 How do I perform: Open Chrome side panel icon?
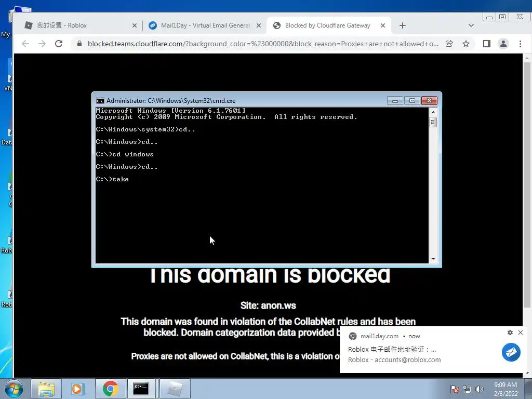pos(486,44)
